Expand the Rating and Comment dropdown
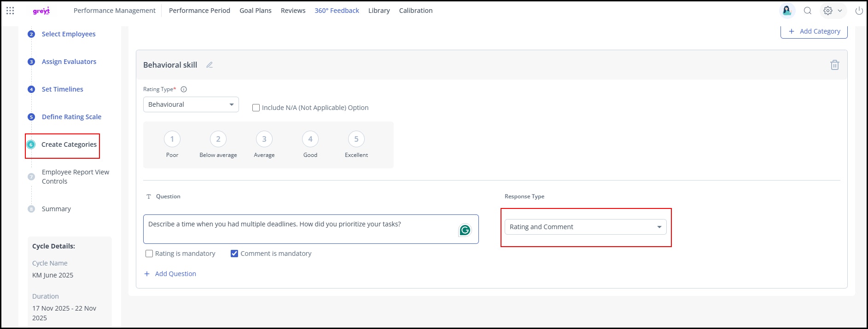 (x=585, y=227)
